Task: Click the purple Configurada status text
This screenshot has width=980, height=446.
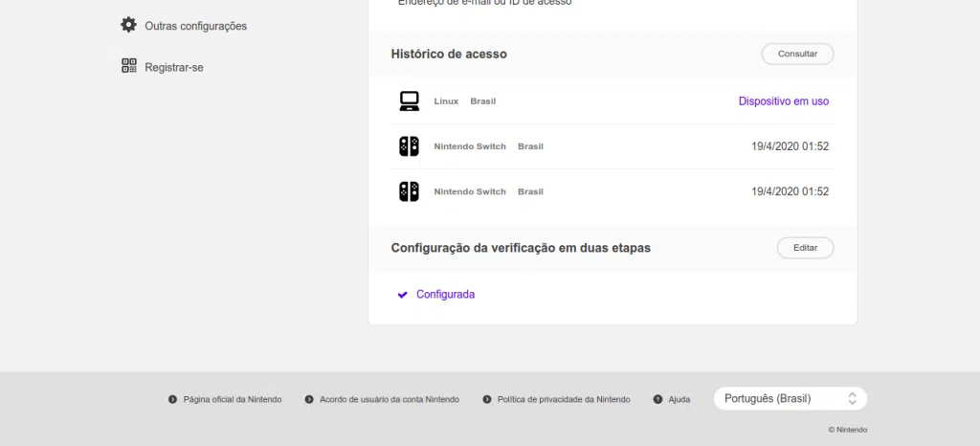Action: (x=446, y=294)
